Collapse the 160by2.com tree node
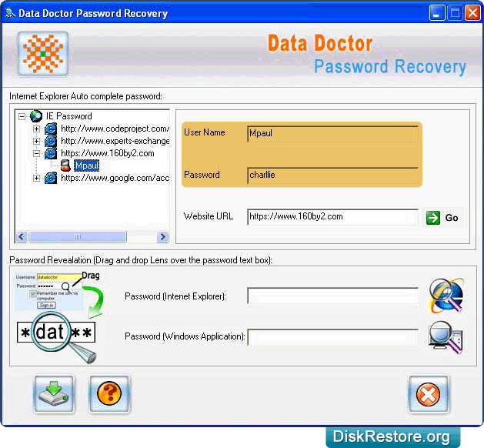Screen dimensions: 484x448 point(36,153)
